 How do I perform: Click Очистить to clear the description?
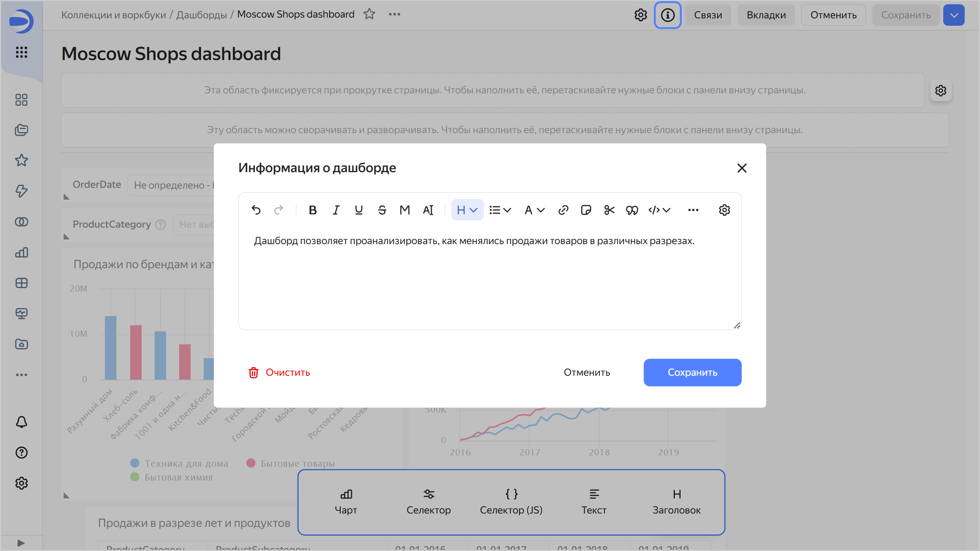click(279, 372)
